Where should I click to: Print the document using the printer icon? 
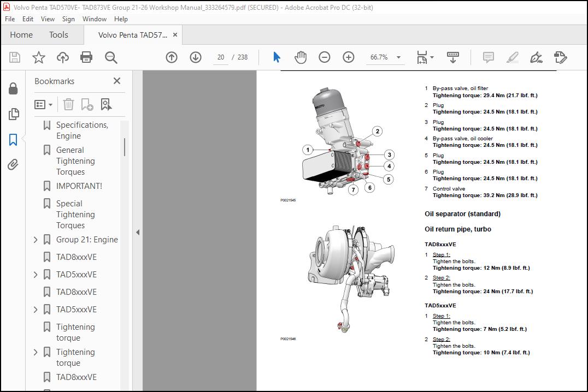click(86, 57)
